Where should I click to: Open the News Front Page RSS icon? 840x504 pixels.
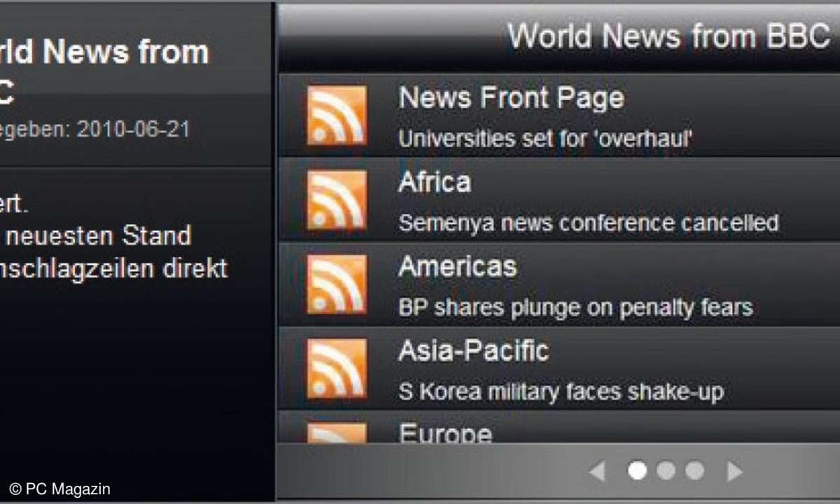(337, 115)
